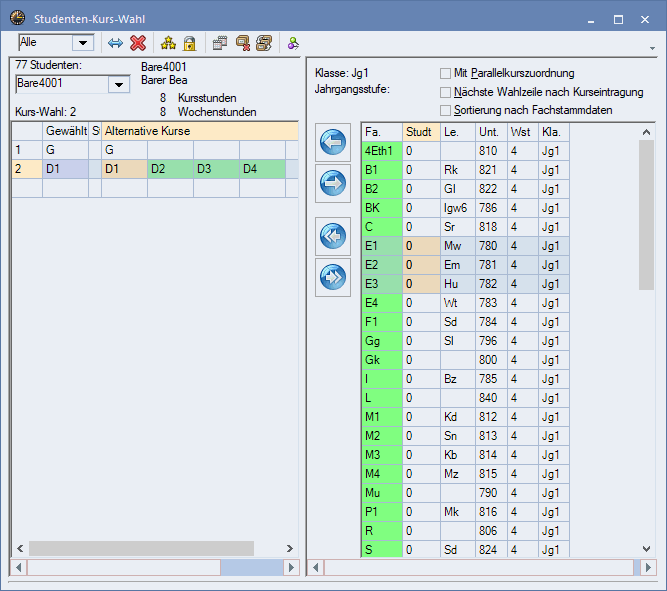Screen dimensions: 667x591
Task: Toggle Nächste Wahlzeile nach Kurseintragung
Action: click(x=446, y=92)
